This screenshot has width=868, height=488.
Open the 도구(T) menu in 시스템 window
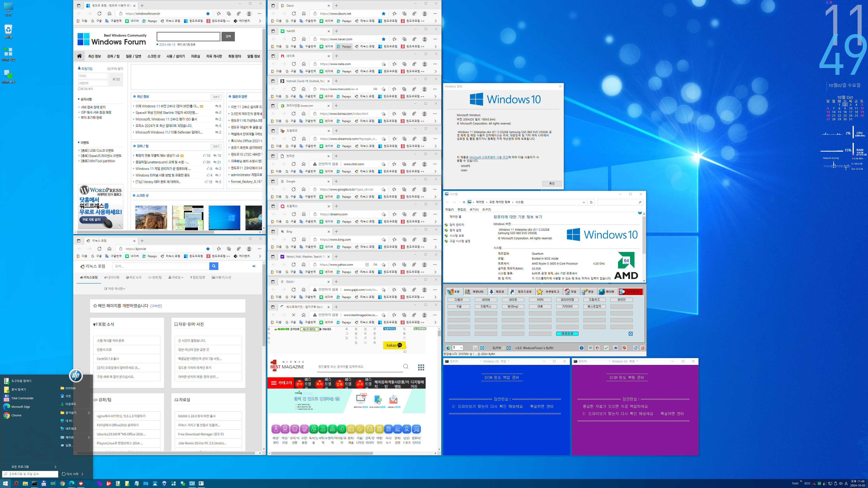point(487,209)
